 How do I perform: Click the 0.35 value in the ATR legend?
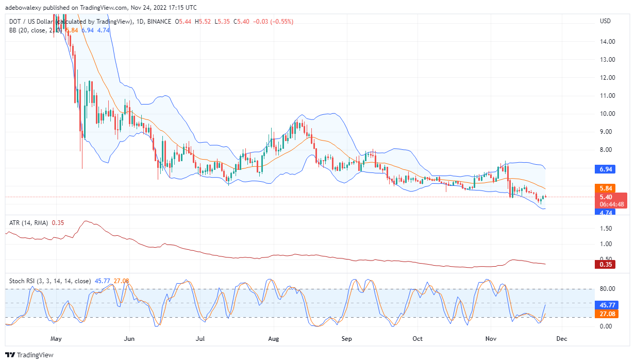[x=58, y=223]
